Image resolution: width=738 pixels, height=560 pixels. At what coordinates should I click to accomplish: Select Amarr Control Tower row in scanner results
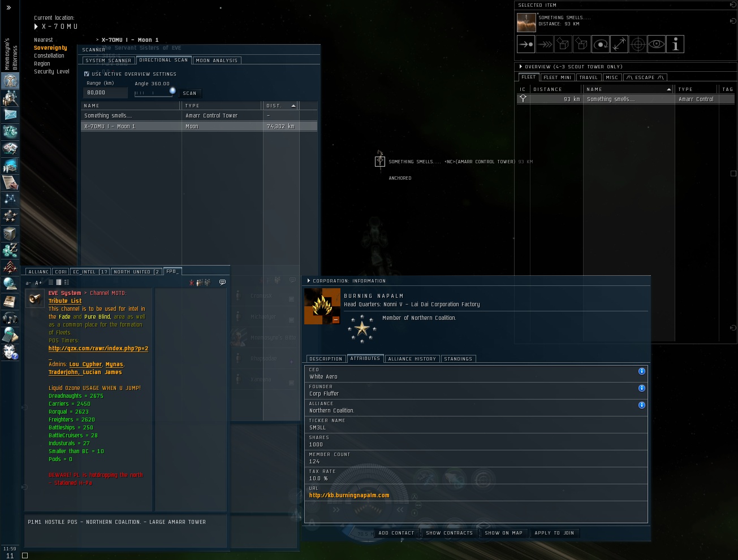pyautogui.click(x=199, y=116)
